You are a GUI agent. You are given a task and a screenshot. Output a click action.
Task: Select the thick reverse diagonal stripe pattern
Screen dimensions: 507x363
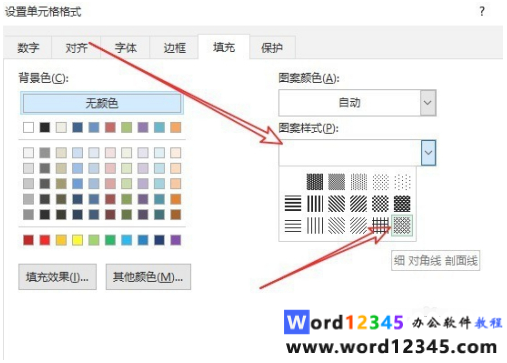[337, 204]
